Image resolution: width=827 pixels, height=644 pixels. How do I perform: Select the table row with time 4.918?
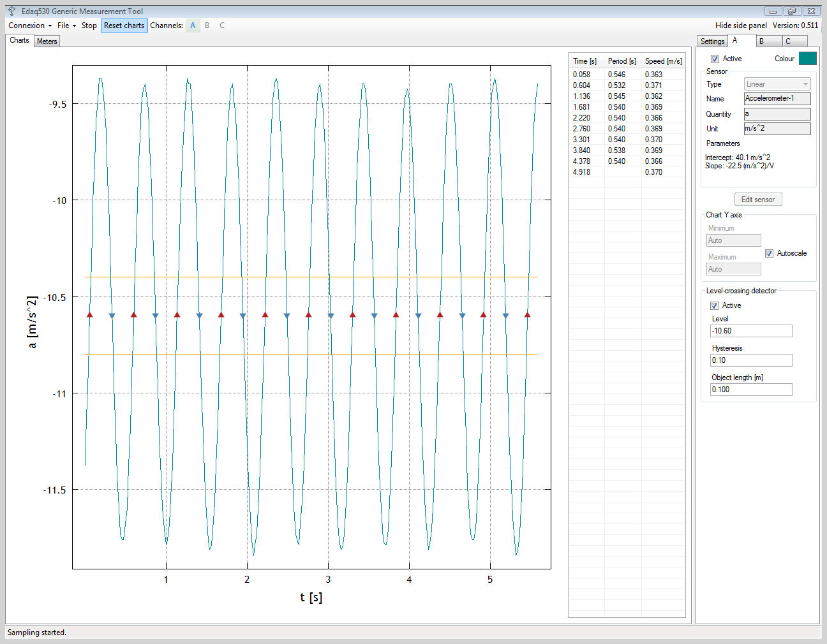tap(627, 172)
